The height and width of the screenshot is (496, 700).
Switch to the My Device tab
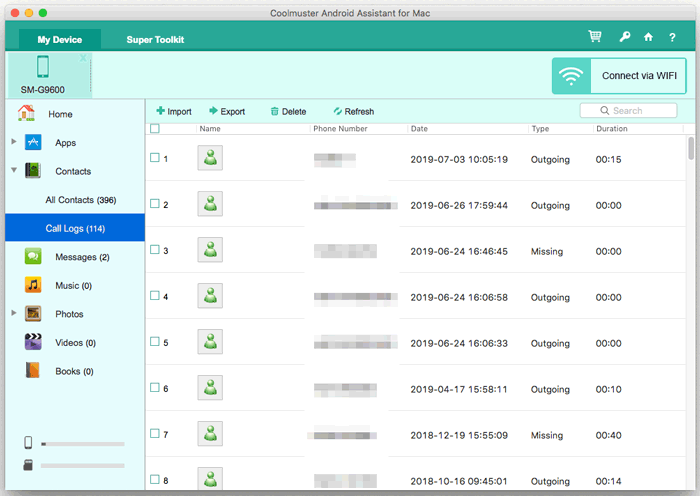tap(60, 40)
